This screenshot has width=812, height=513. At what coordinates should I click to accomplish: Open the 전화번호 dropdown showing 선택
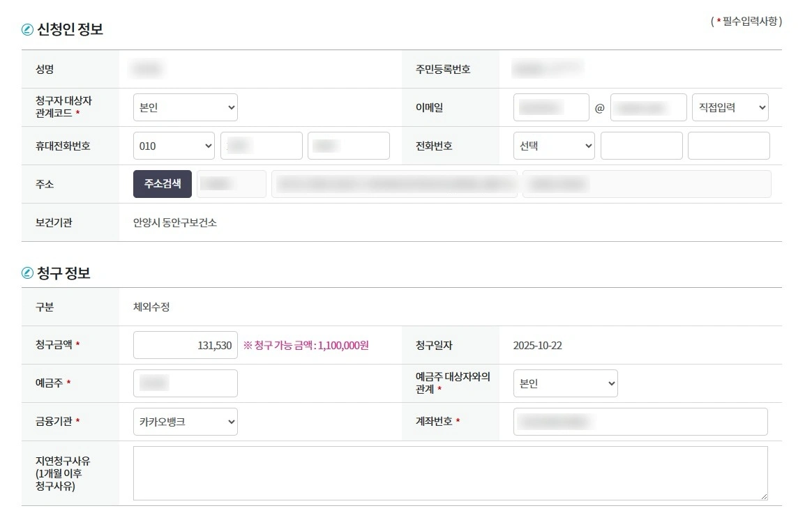[553, 146]
